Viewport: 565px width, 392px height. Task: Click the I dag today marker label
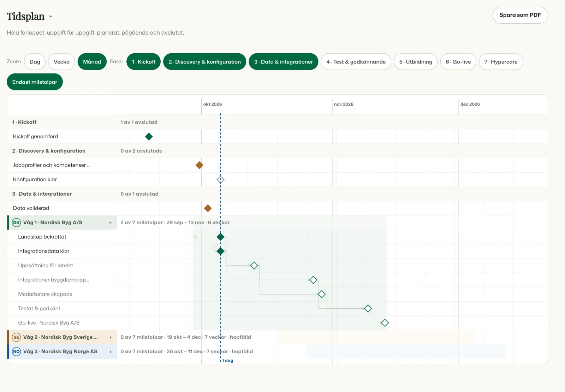tap(228, 361)
